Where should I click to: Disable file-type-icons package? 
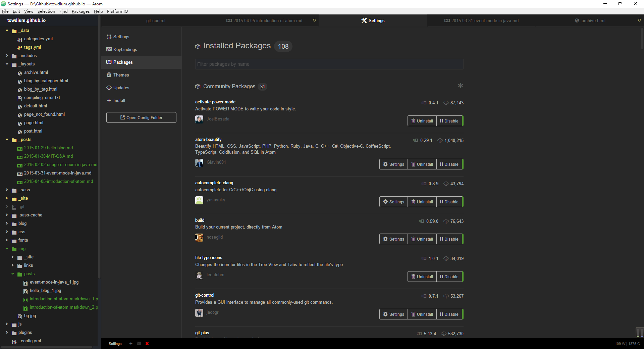(x=449, y=277)
